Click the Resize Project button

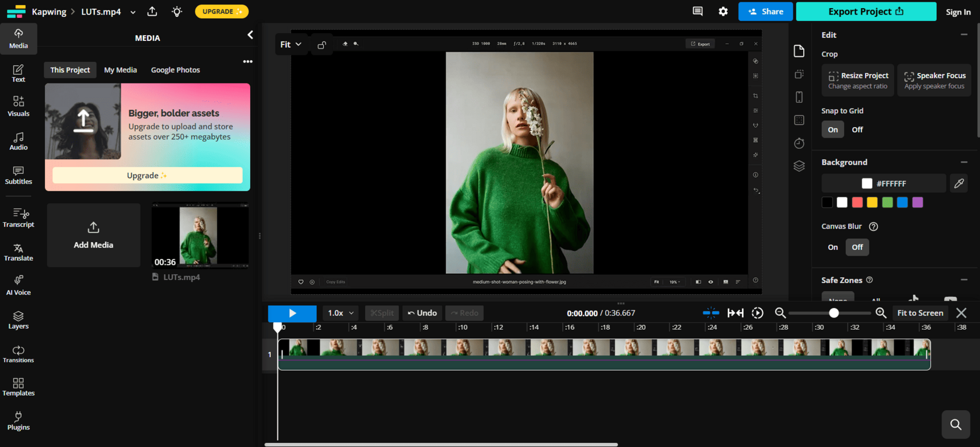(x=857, y=81)
